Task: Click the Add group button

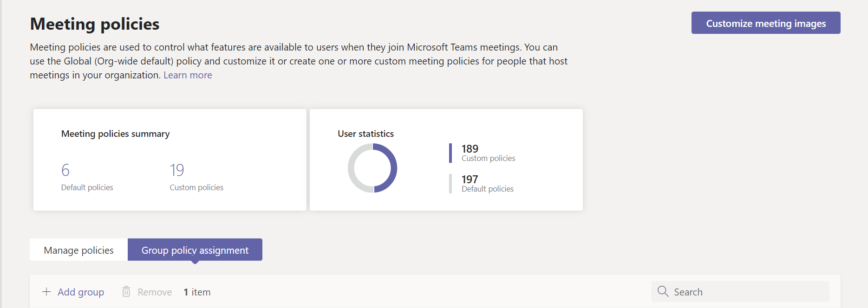Action: tap(73, 292)
